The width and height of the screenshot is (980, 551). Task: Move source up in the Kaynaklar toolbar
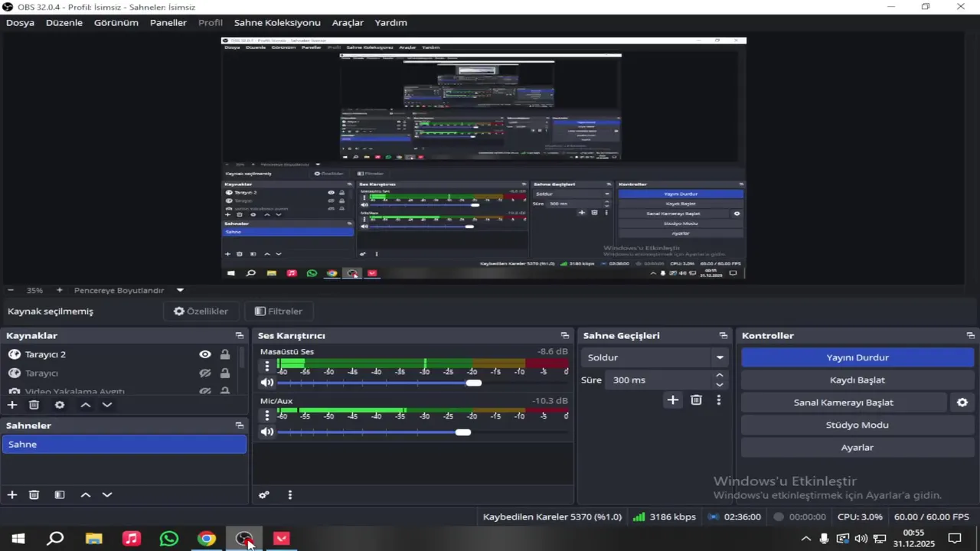point(86,405)
